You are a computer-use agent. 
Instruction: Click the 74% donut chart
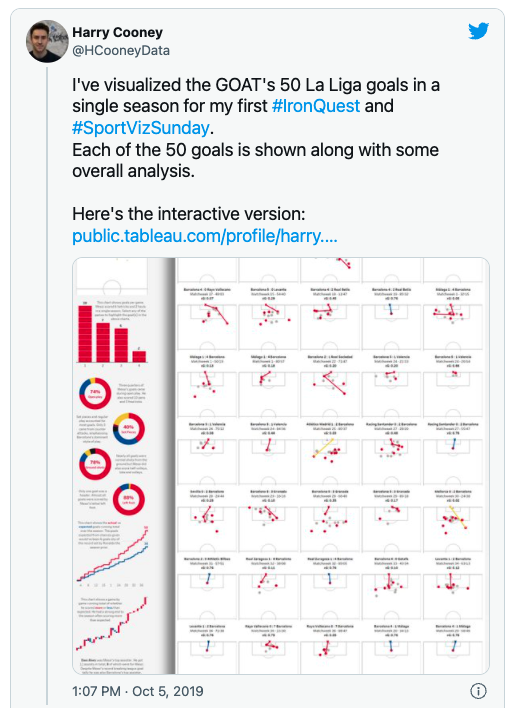pyautogui.click(x=95, y=393)
